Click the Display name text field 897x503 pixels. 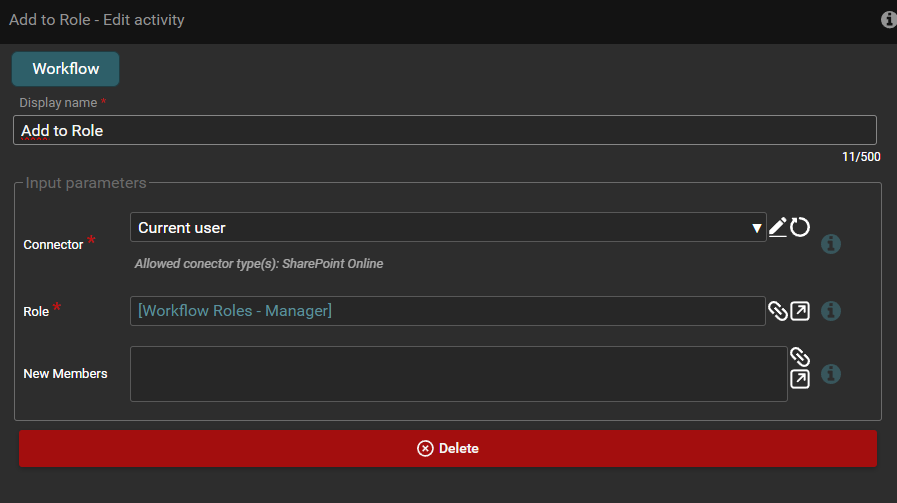(x=444, y=130)
